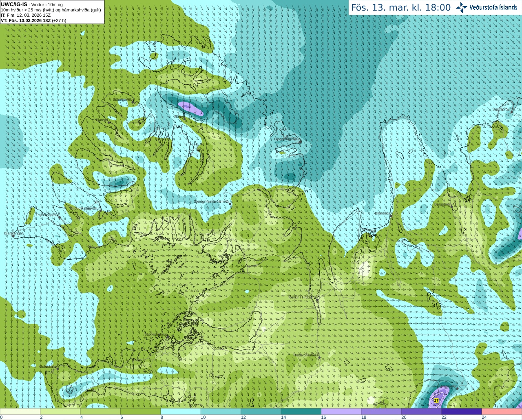This screenshot has height=420, width=522.
Task: Pick the green 4–6 legend swatch
Action: pyautogui.click(x=100, y=411)
